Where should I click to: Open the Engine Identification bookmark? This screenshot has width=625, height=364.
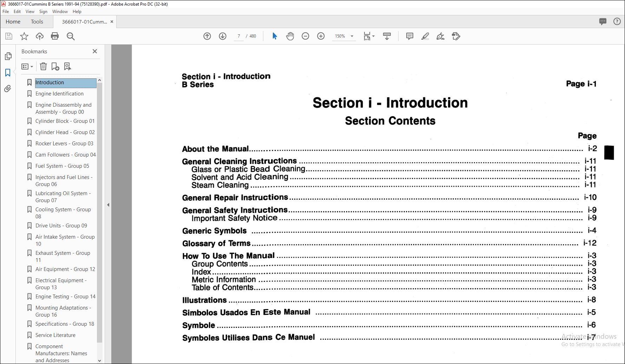click(59, 94)
